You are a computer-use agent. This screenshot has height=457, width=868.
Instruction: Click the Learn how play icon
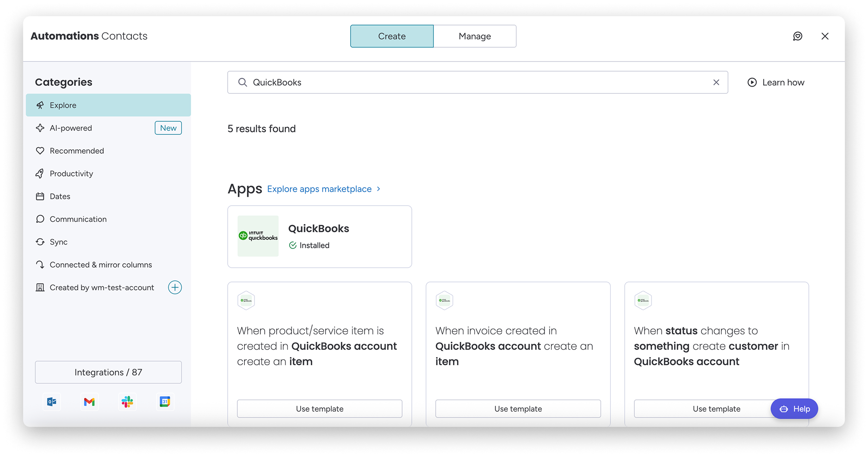pos(752,82)
